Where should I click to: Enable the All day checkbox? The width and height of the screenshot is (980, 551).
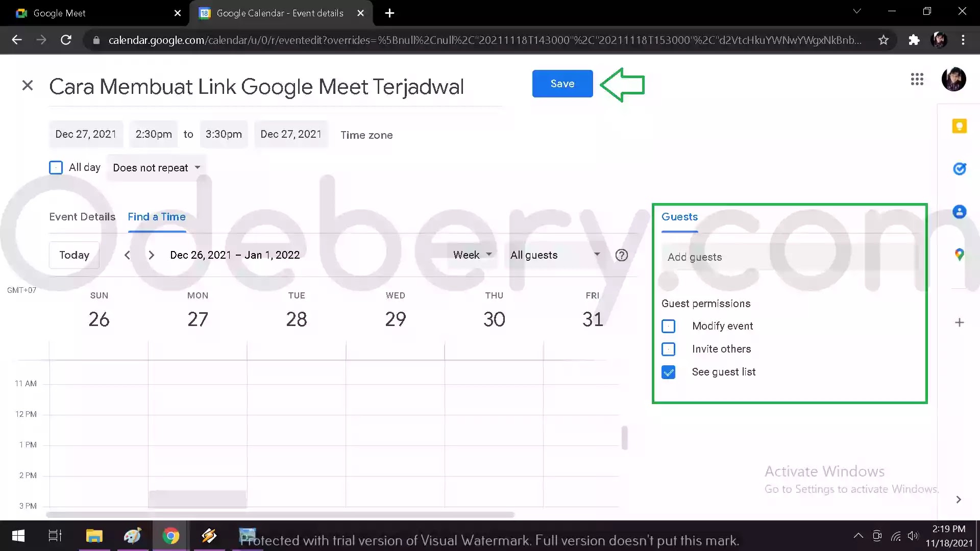click(56, 167)
